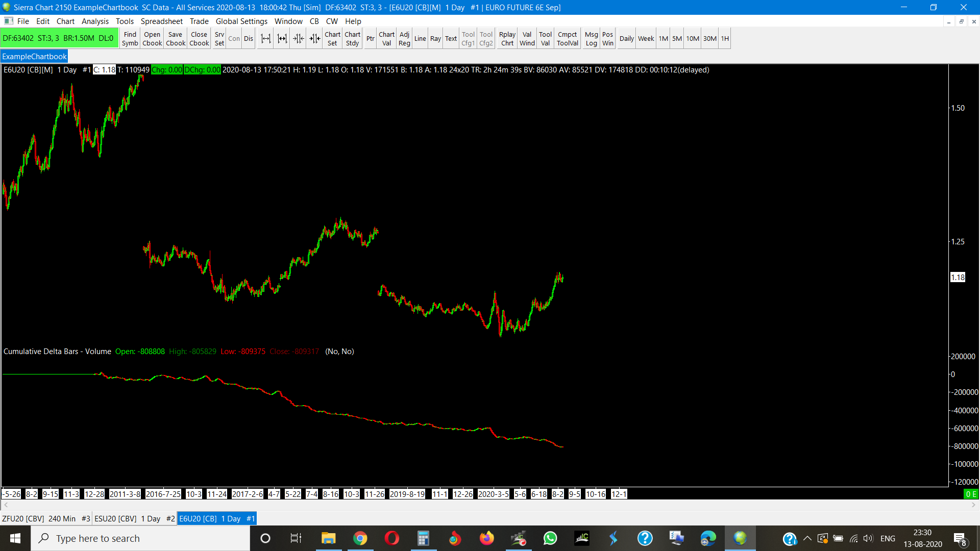Viewport: 980px width, 551px height.
Task: Show hidden icons in the system tray
Action: pyautogui.click(x=807, y=538)
